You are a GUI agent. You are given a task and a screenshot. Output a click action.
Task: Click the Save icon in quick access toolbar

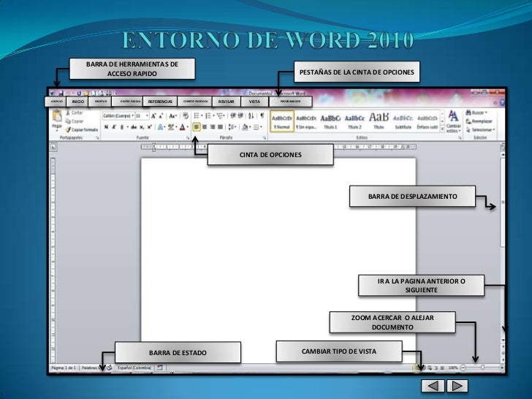(x=61, y=93)
